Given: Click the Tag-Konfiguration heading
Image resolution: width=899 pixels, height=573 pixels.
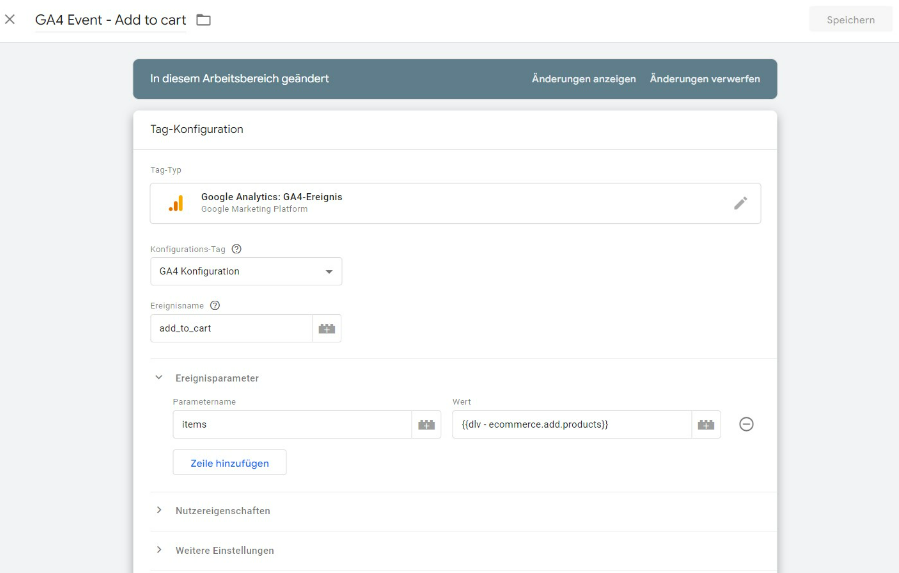Looking at the screenshot, I should [197, 129].
